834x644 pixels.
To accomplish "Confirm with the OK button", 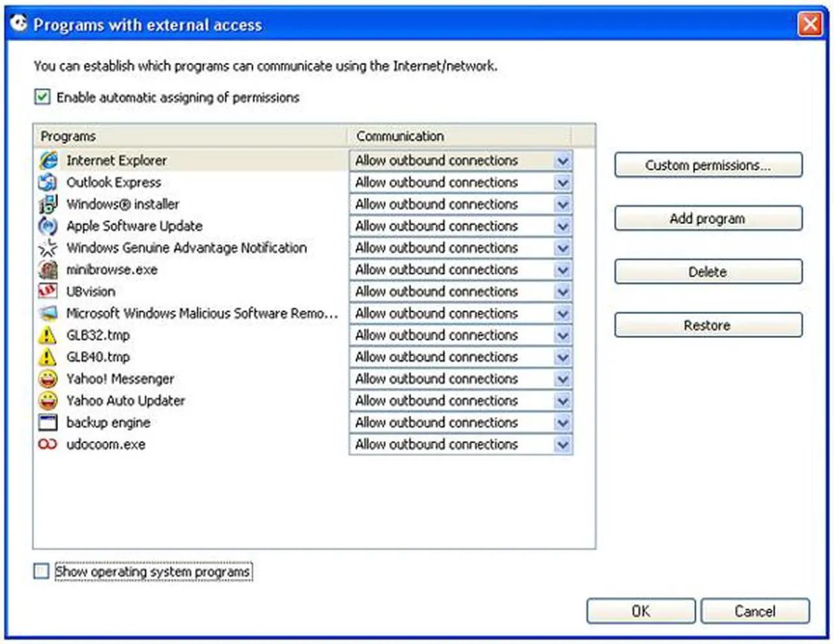I will pyautogui.click(x=641, y=611).
